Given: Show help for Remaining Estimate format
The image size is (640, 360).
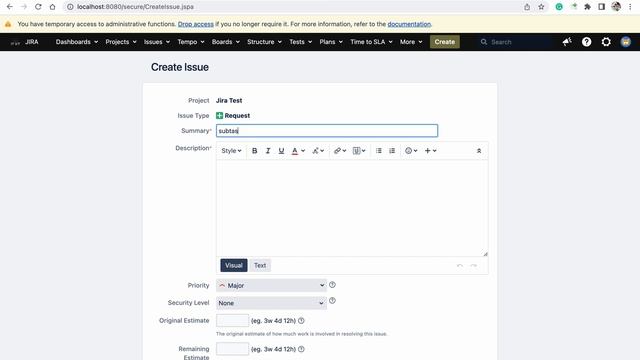Looking at the screenshot, I should [301, 349].
